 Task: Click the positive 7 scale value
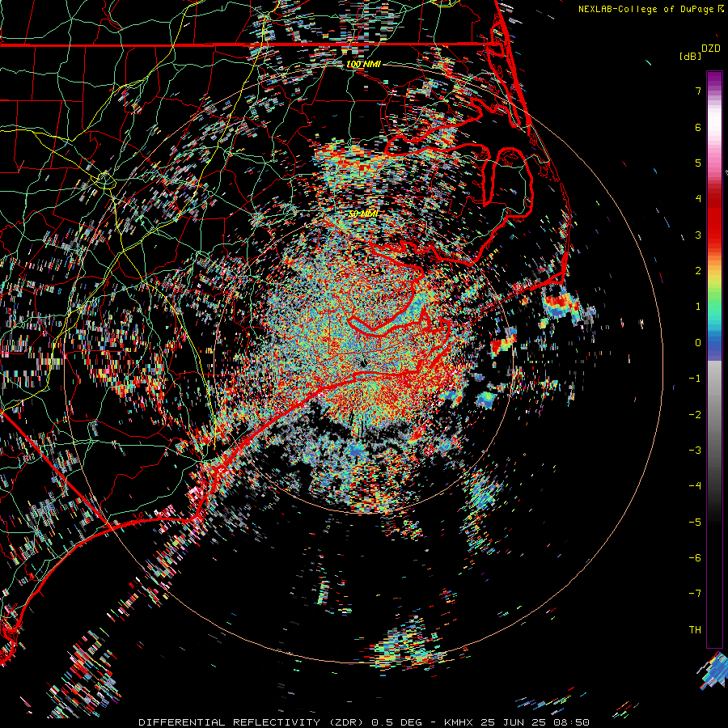(x=698, y=91)
